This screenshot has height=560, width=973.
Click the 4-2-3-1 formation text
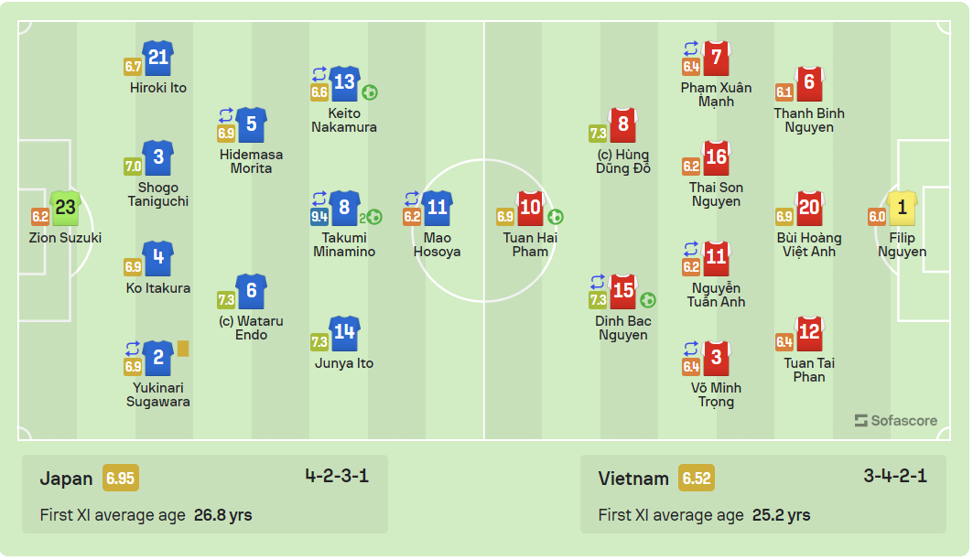point(337,477)
